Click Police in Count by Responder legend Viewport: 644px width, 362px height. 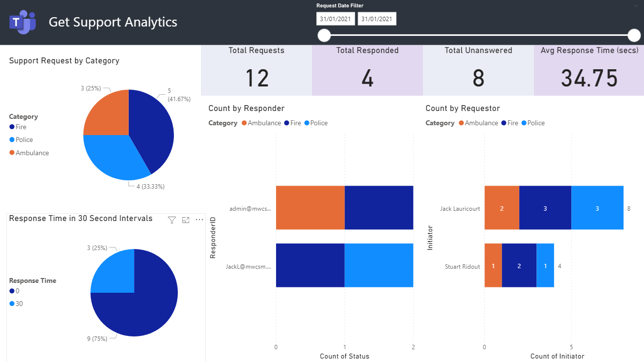315,123
